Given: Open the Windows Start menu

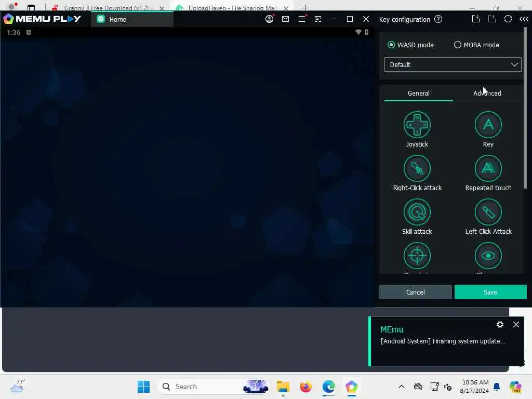Looking at the screenshot, I should 143,387.
